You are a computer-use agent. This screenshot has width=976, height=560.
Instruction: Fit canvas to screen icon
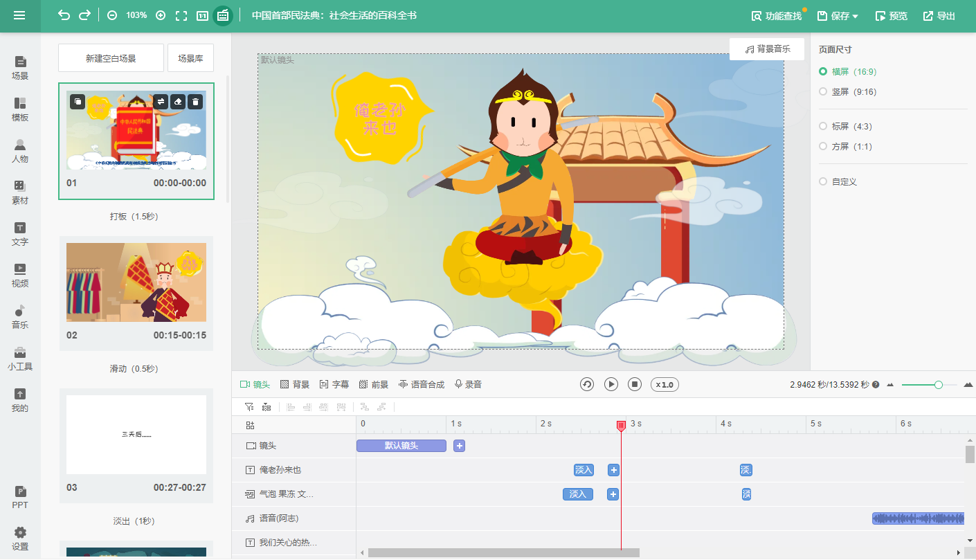(181, 15)
